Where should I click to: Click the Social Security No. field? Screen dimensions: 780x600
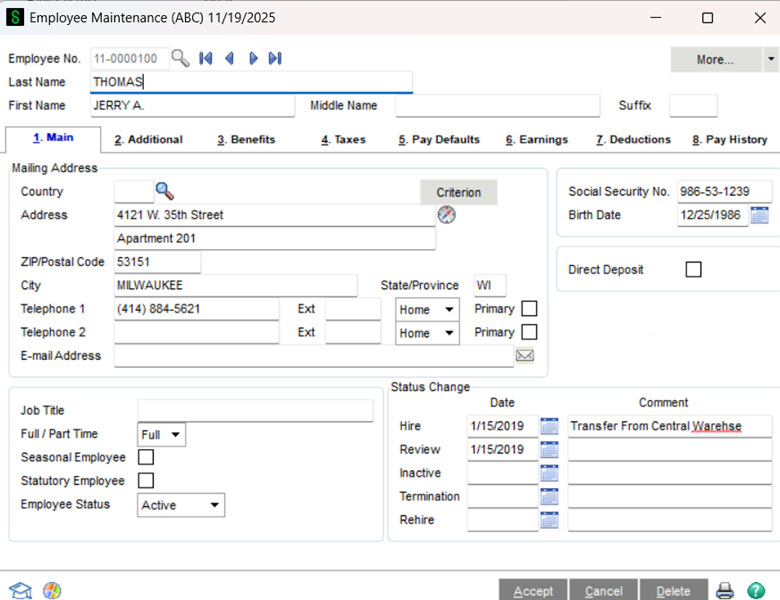[724, 192]
